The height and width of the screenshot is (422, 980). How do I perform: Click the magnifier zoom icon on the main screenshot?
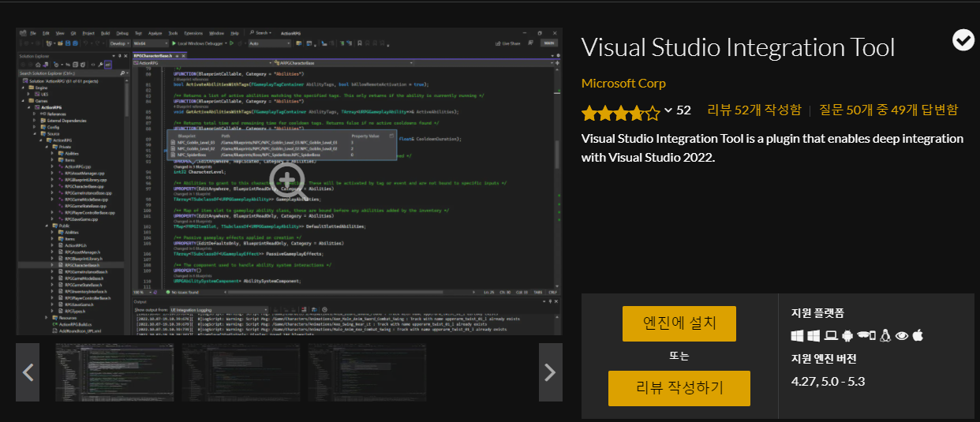(287, 181)
